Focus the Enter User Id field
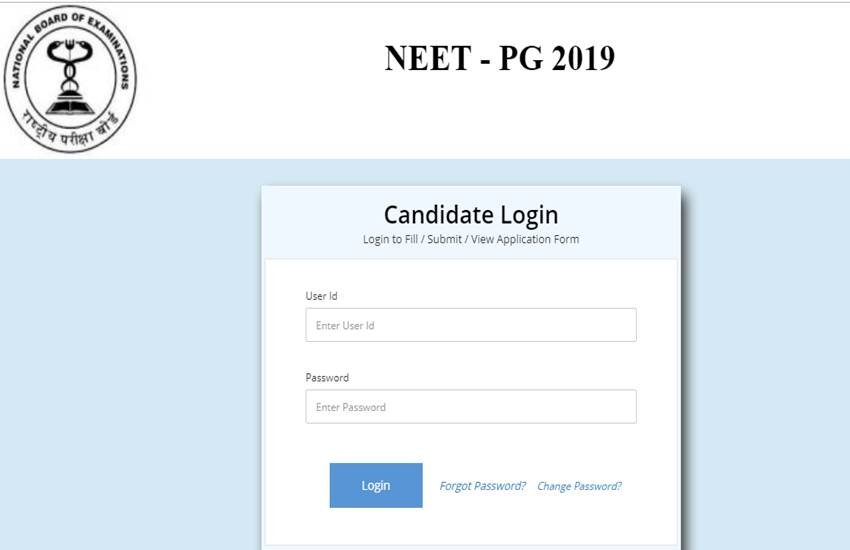Screen dimensions: 850x550 (x=471, y=325)
